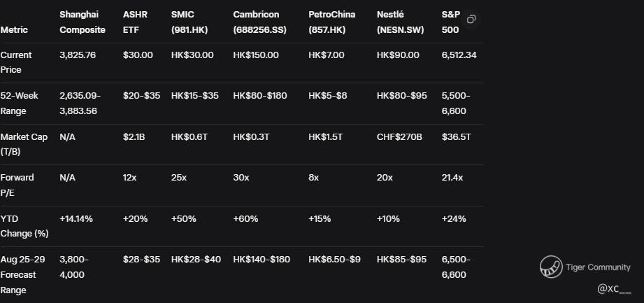Image resolution: width=644 pixels, height=303 pixels.
Task: Click the S&P 500 current price 6,512.34
Action: click(459, 55)
